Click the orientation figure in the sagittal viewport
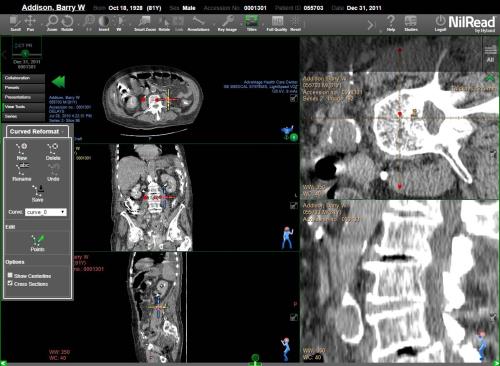500x366 pixels. 286,349
